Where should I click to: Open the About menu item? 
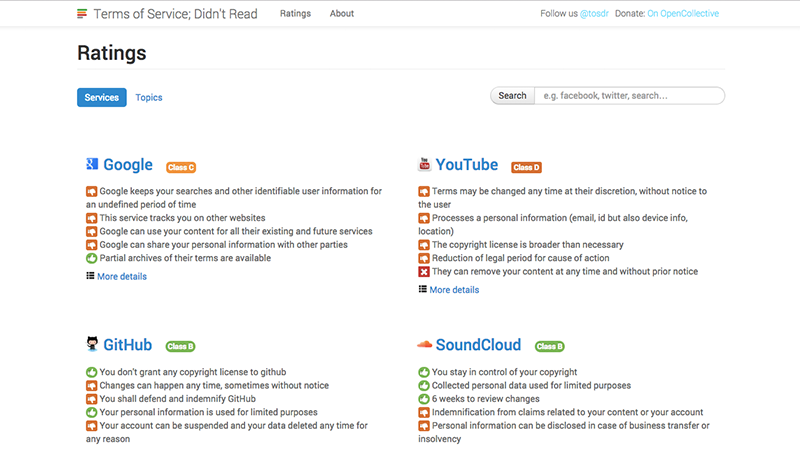click(342, 14)
